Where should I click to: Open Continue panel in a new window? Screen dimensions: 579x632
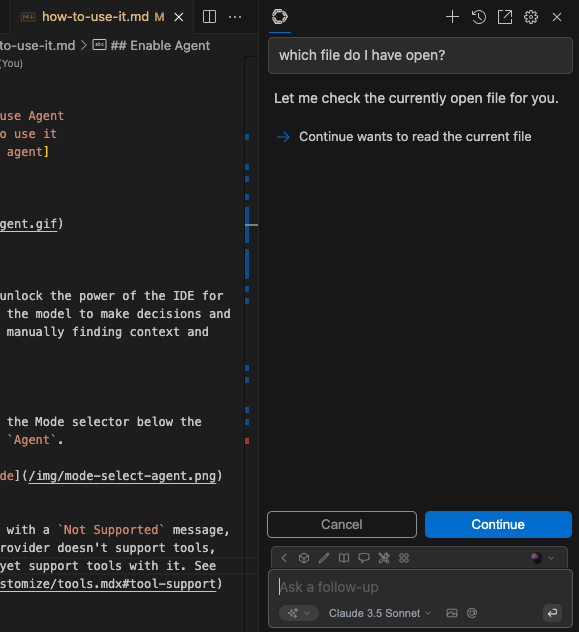pyautogui.click(x=505, y=17)
